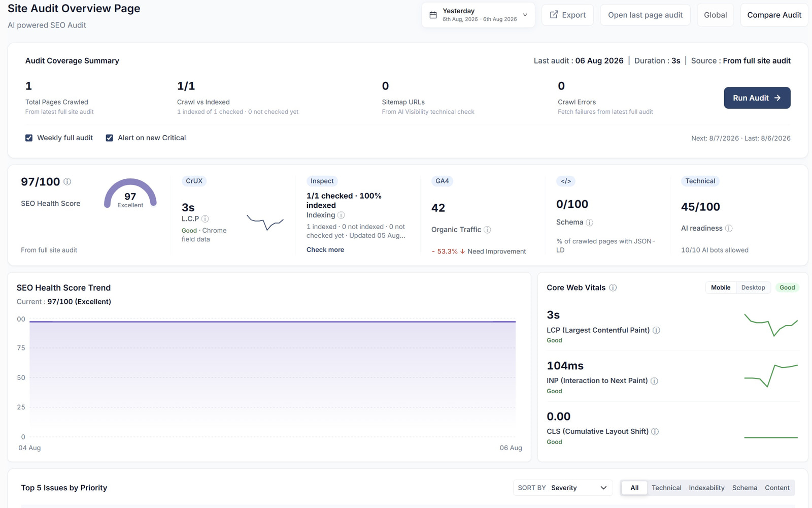Click the 45/100 AI readiness value
This screenshot has width=812, height=508.
click(700, 207)
